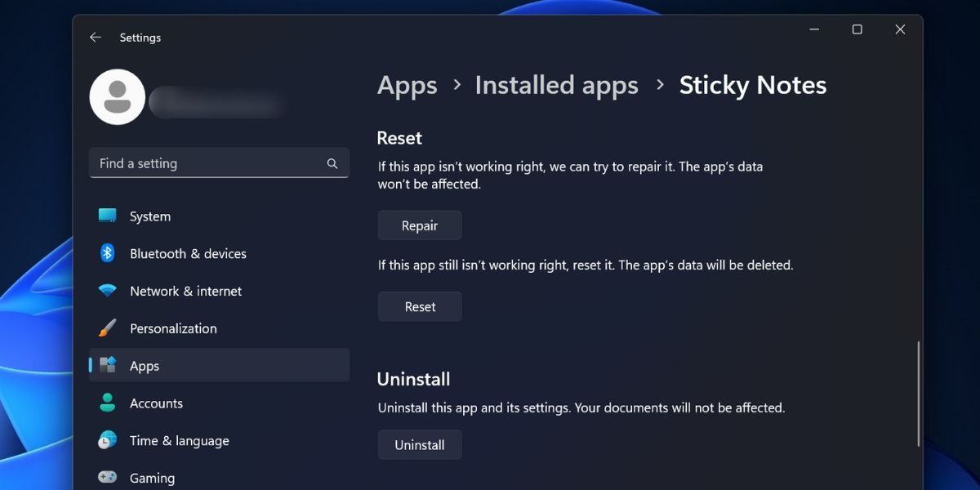The width and height of the screenshot is (980, 490).
Task: Click the Uninstall button
Action: [x=420, y=445]
